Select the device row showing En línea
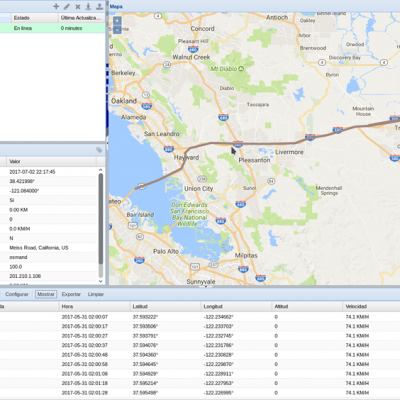Image resolution: width=400 pixels, height=400 pixels. tap(52, 28)
